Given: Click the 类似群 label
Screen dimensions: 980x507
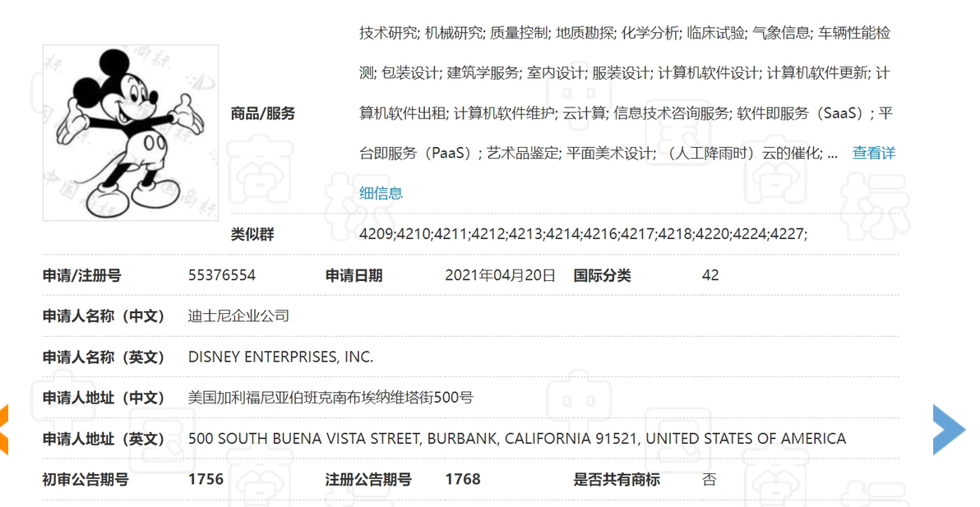Looking at the screenshot, I should click(252, 235).
